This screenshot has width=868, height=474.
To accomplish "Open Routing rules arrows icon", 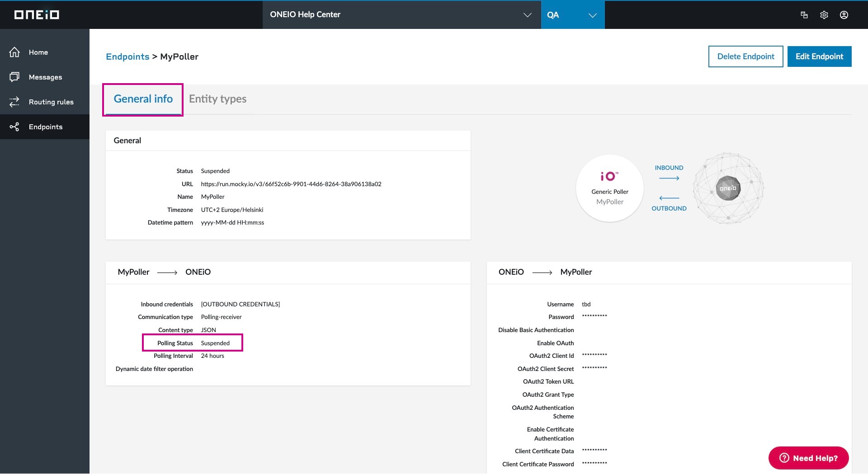I will (14, 102).
